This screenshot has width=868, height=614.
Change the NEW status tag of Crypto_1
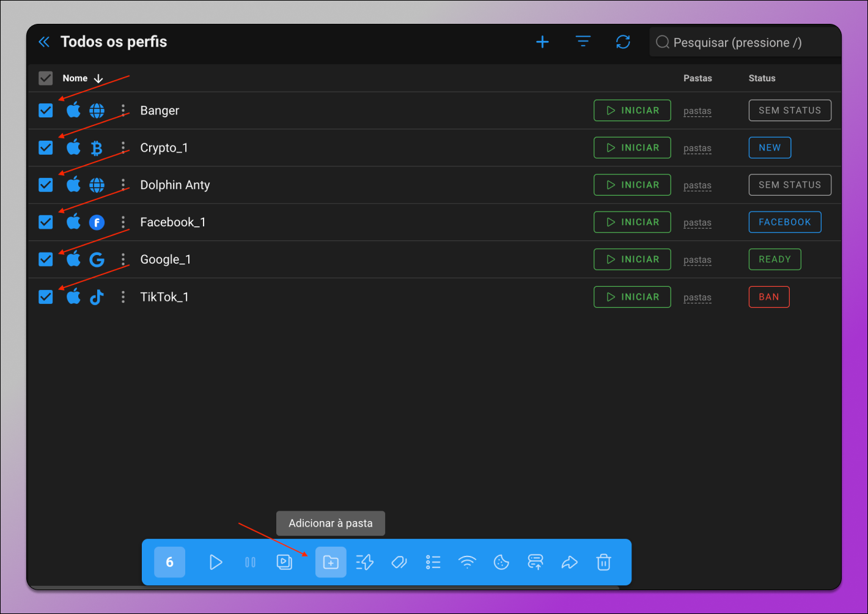click(x=770, y=147)
